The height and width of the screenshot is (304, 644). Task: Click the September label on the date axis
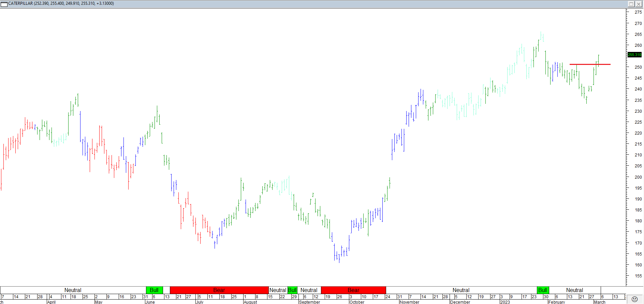[x=309, y=302]
